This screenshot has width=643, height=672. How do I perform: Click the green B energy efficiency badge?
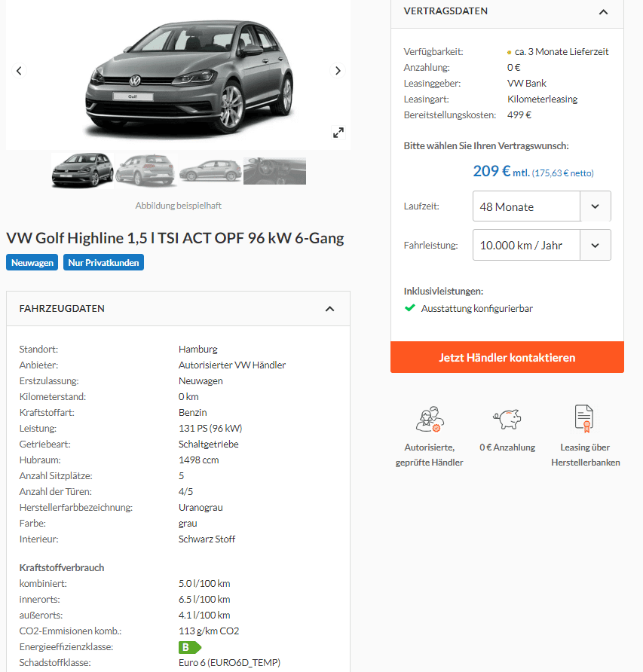[190, 647]
